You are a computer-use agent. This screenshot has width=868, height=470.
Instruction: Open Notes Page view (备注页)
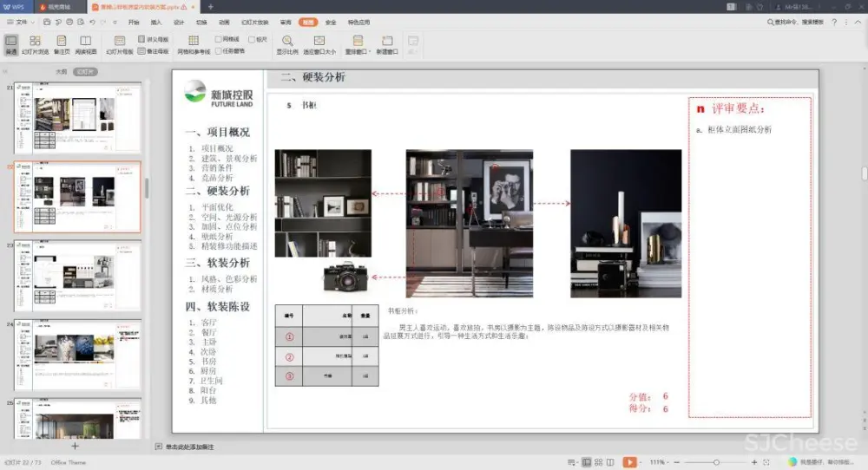point(61,44)
